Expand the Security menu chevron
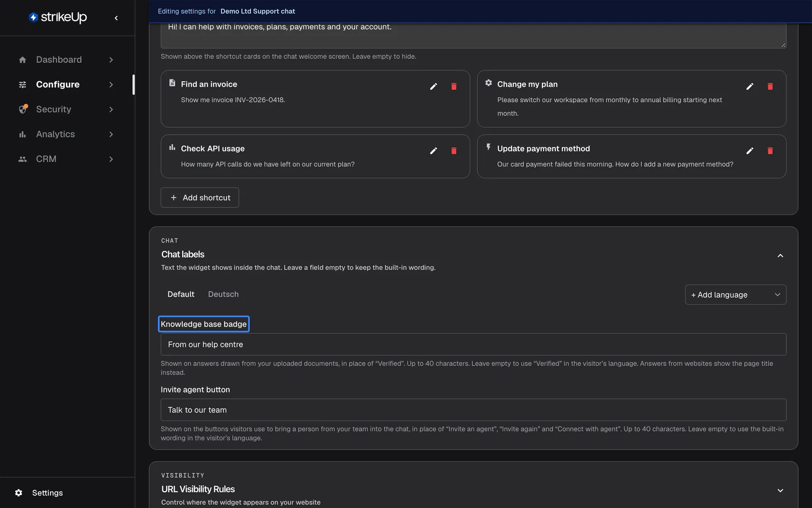The height and width of the screenshot is (508, 812). (x=111, y=109)
